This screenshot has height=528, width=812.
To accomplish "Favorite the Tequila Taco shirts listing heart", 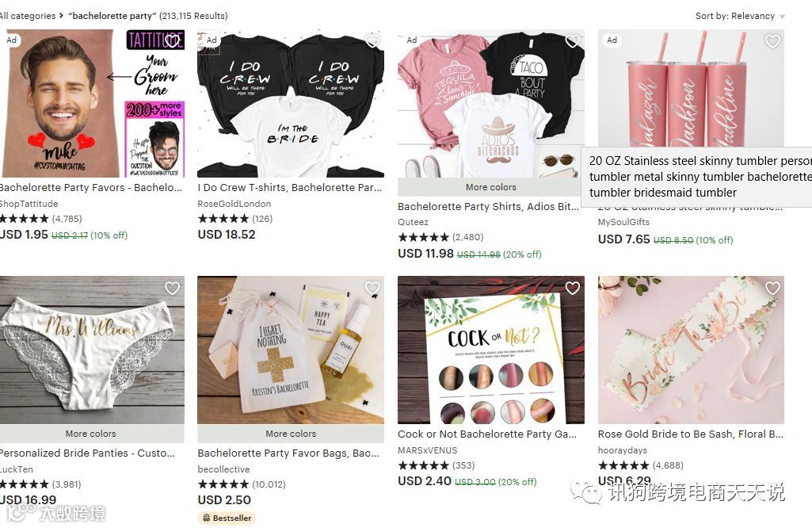I will (572, 41).
